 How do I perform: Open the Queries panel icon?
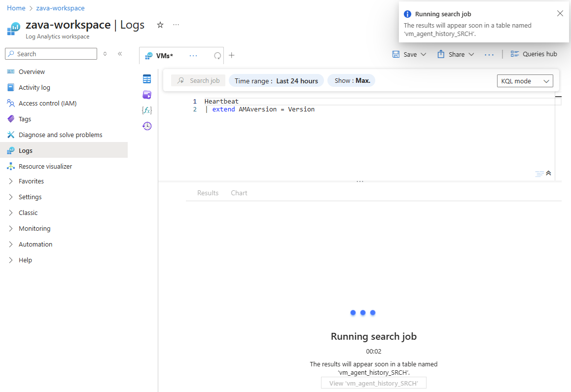tap(147, 95)
